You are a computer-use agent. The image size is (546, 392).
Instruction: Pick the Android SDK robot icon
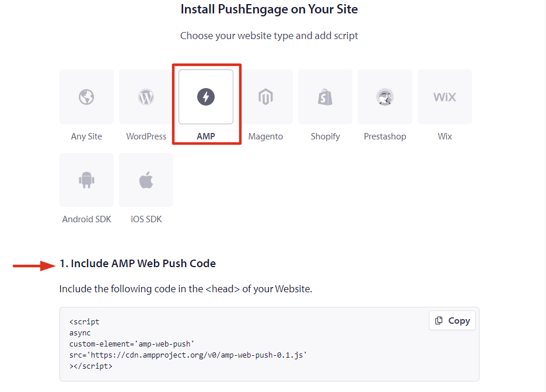coord(86,180)
